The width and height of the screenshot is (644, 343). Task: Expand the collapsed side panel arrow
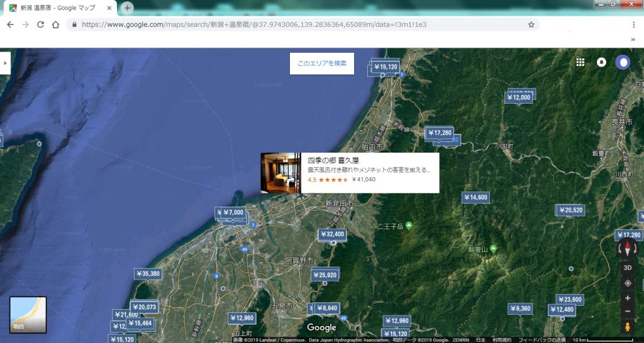[5, 63]
